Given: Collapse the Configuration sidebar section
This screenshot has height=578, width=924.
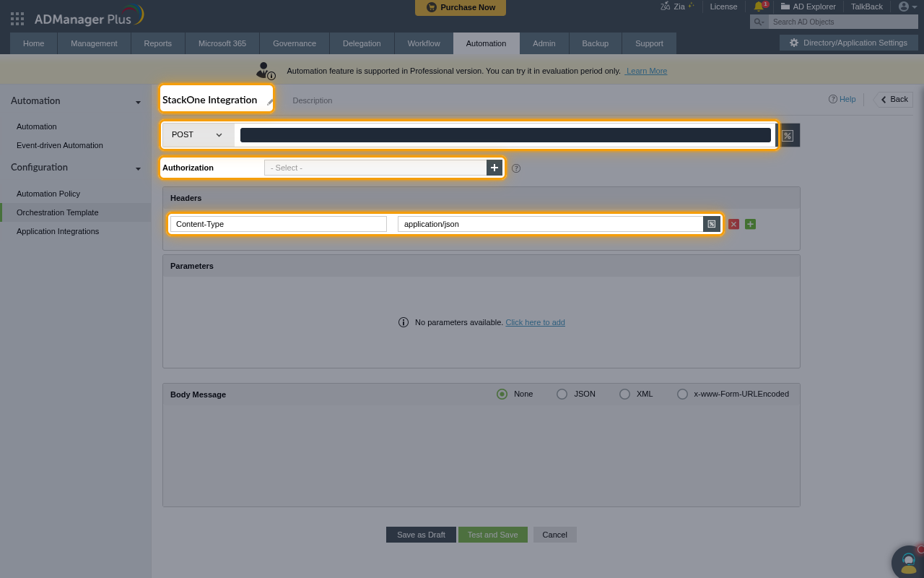Looking at the screenshot, I should pos(138,168).
